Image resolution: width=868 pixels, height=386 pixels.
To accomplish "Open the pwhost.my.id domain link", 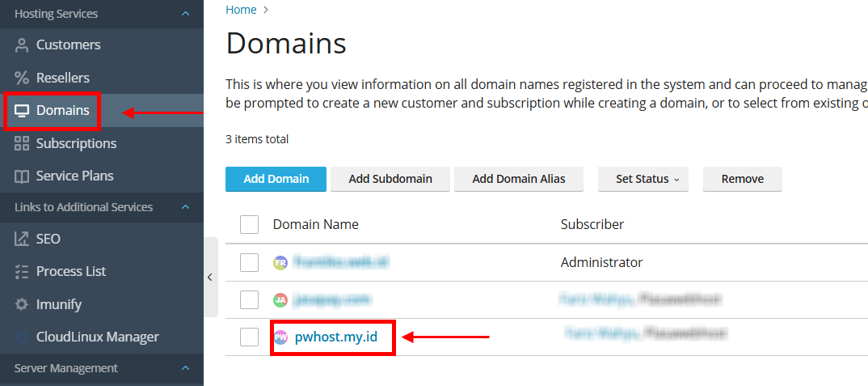I will coord(336,337).
